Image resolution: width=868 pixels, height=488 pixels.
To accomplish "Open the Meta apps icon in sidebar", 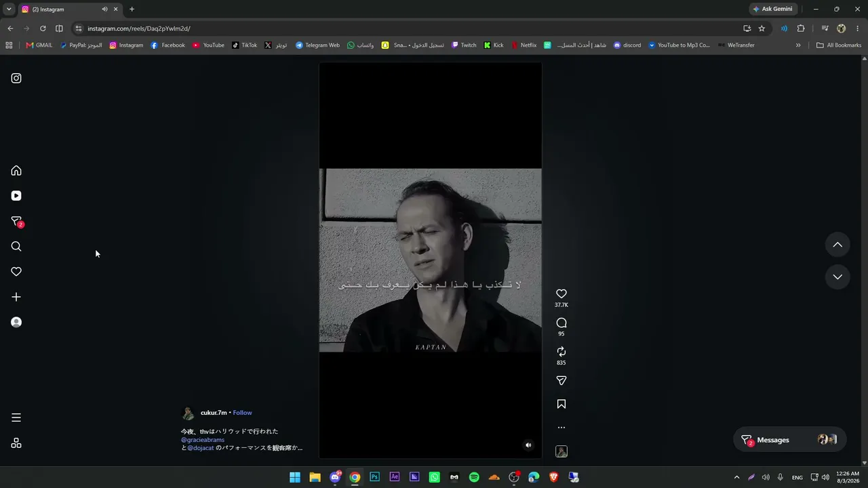I will 16,443.
